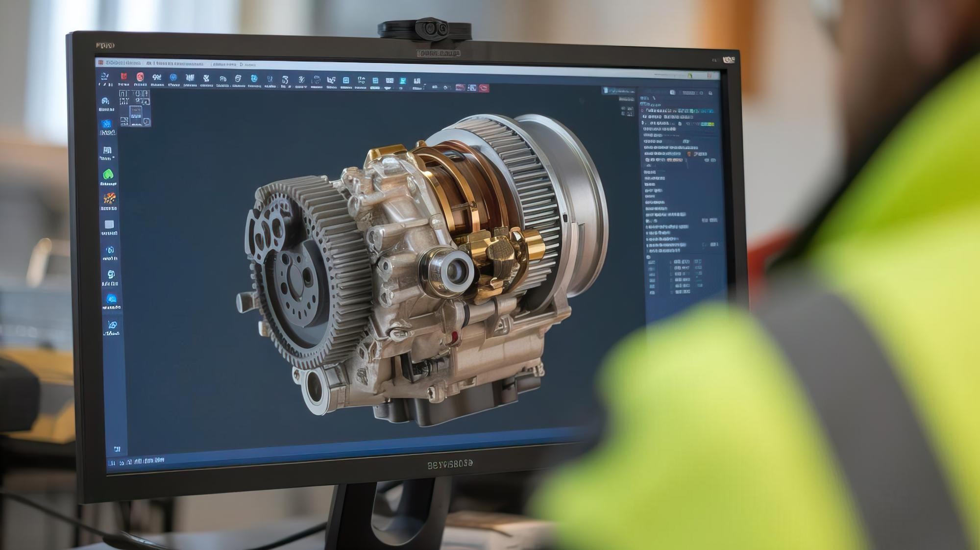Expand the round bullet section above properties list

[648, 256]
